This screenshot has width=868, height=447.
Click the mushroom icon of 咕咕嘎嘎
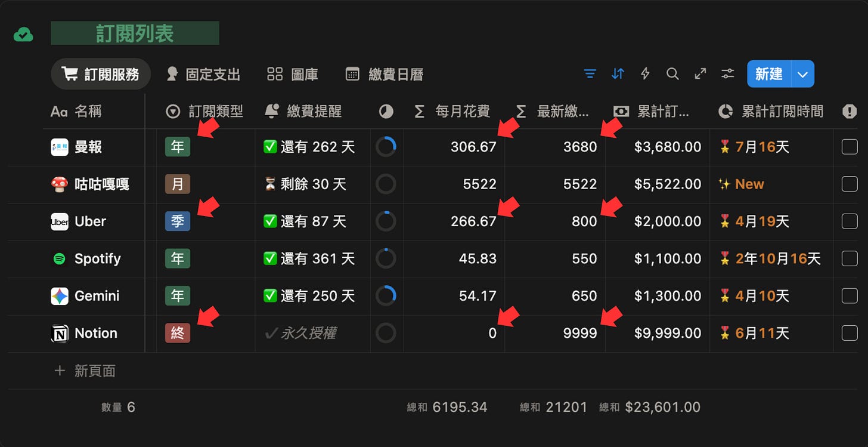coord(60,184)
